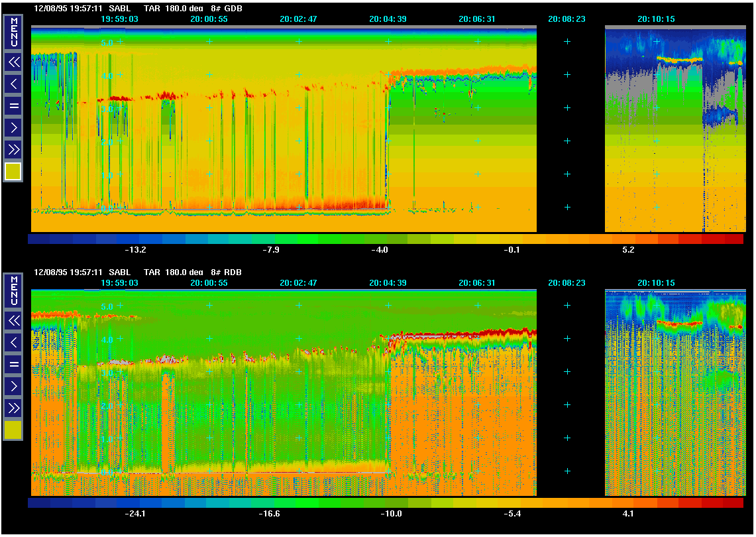Viewport: 756px width, 537px height.
Task: Click the double-right fast-forward arrow in RDB panel
Action: tap(13, 407)
